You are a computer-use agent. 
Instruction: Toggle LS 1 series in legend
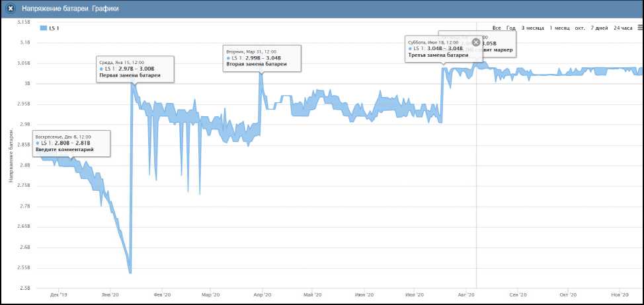click(50, 28)
